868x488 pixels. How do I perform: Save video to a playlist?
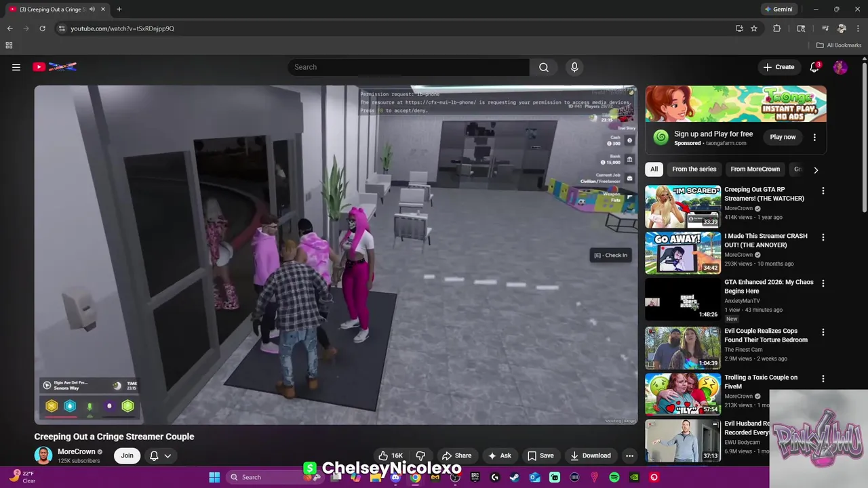540,455
